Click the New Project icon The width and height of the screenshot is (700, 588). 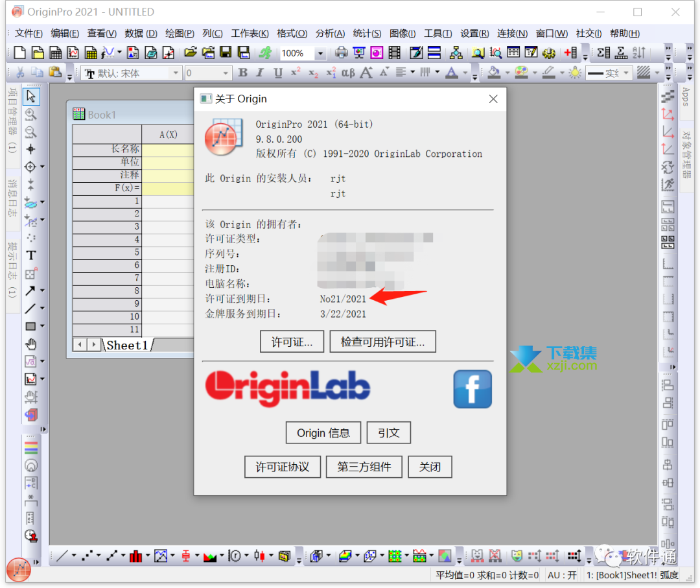click(x=20, y=53)
